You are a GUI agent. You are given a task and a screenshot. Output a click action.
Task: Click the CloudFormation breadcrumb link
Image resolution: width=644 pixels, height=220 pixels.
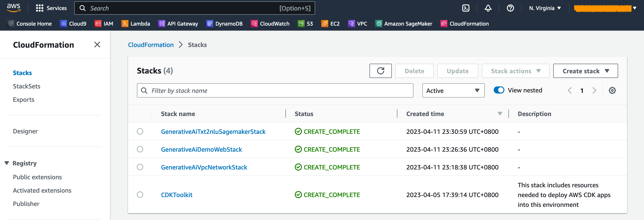coord(151,45)
